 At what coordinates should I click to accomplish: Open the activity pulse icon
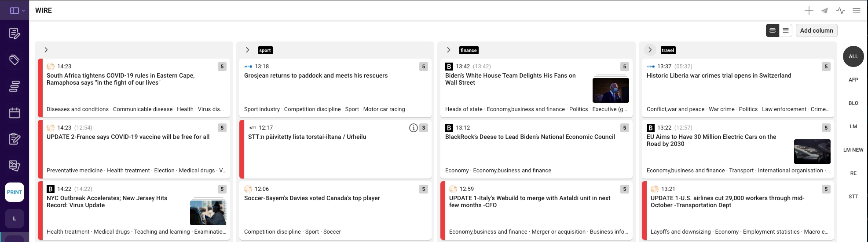(840, 11)
